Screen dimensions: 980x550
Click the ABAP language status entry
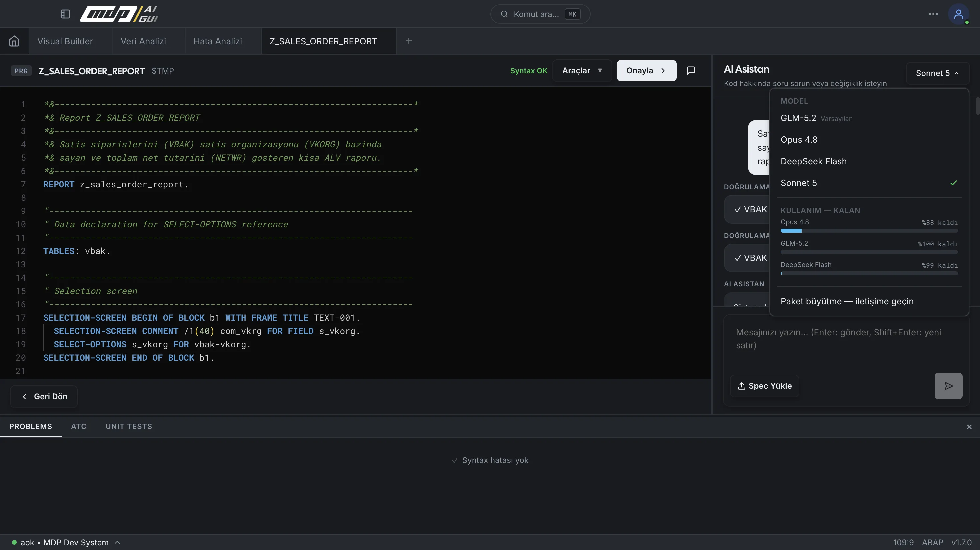coord(932,542)
